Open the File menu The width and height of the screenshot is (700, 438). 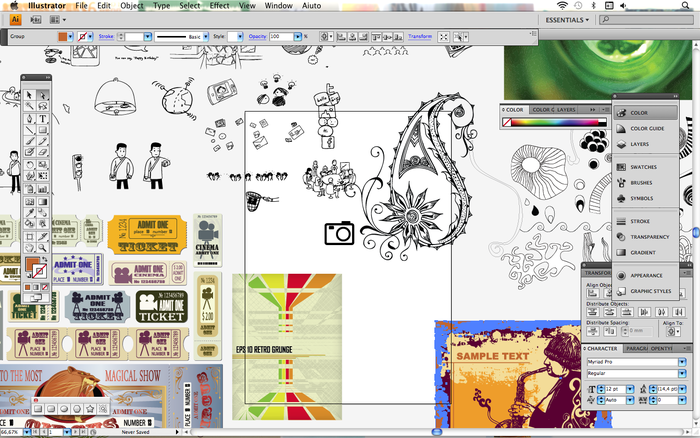point(81,6)
